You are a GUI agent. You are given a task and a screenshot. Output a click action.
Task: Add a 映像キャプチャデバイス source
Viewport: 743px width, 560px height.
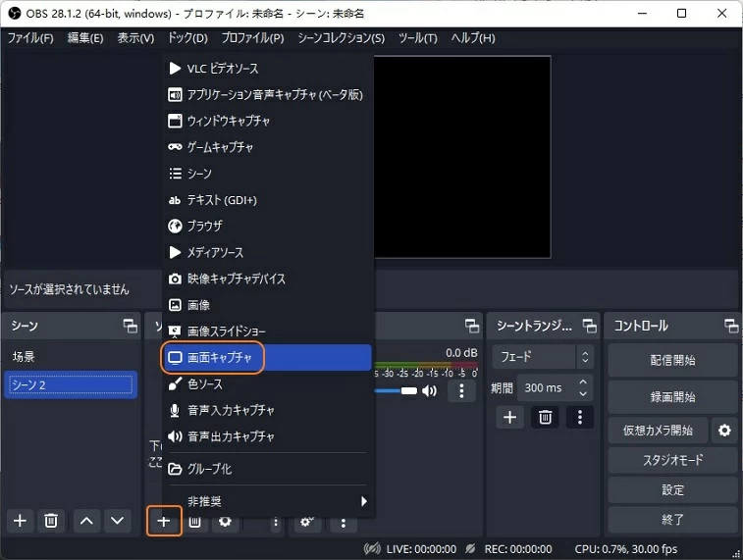pos(268,279)
